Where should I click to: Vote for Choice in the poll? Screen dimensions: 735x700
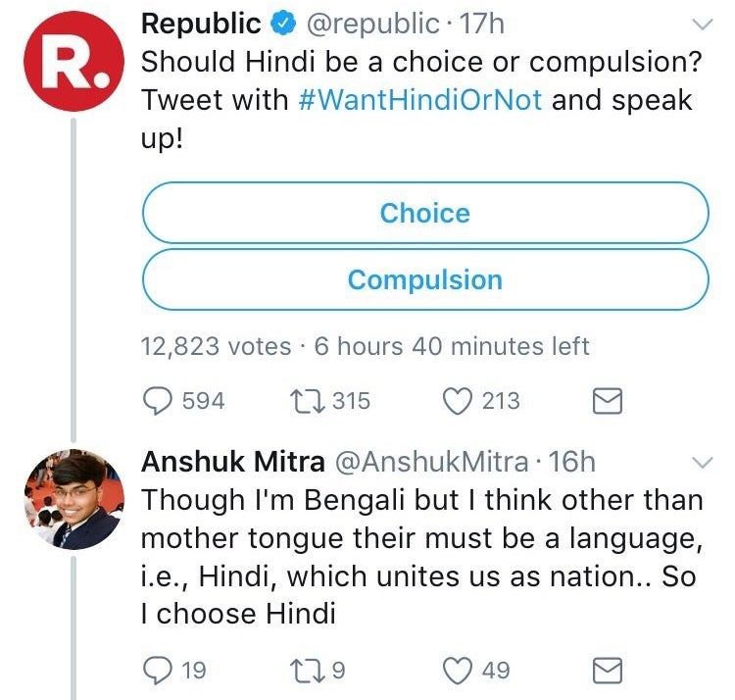[x=425, y=213]
